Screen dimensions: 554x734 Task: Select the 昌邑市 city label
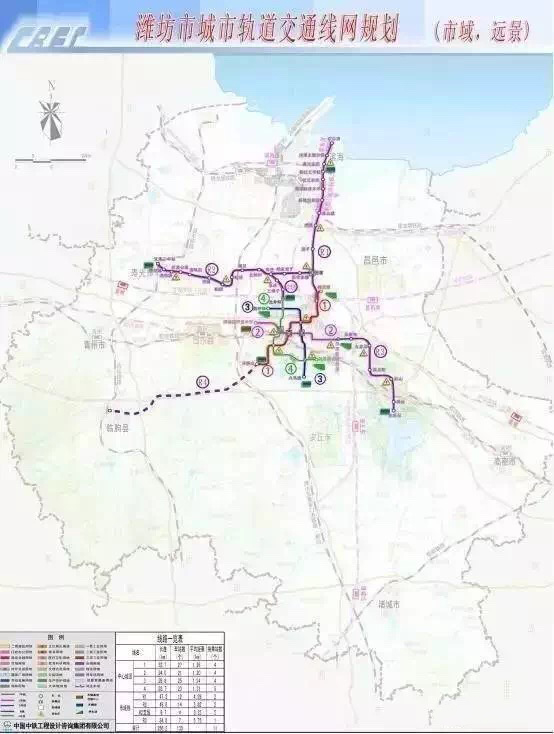[376, 260]
